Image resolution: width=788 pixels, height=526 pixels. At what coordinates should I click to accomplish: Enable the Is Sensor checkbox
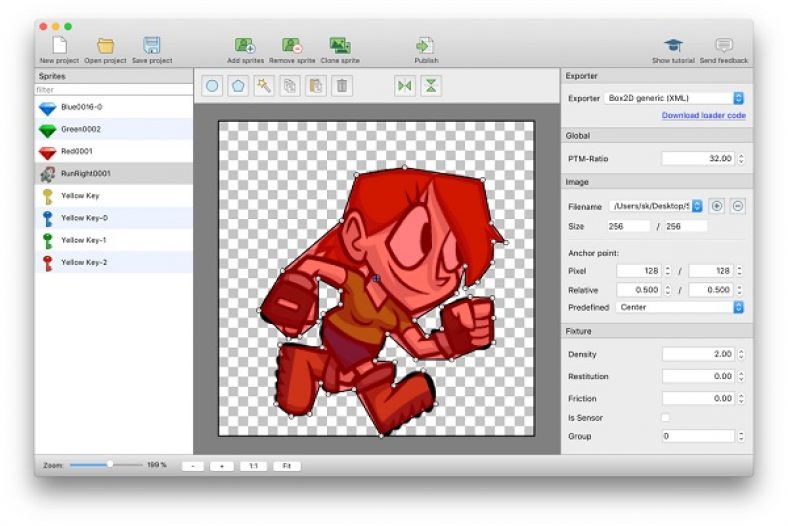tap(666, 417)
